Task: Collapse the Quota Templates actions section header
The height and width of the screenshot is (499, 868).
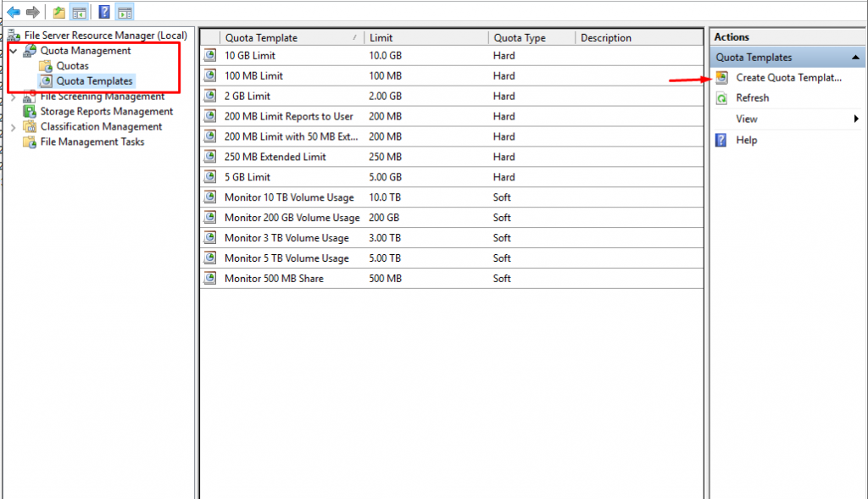Action: [855, 58]
